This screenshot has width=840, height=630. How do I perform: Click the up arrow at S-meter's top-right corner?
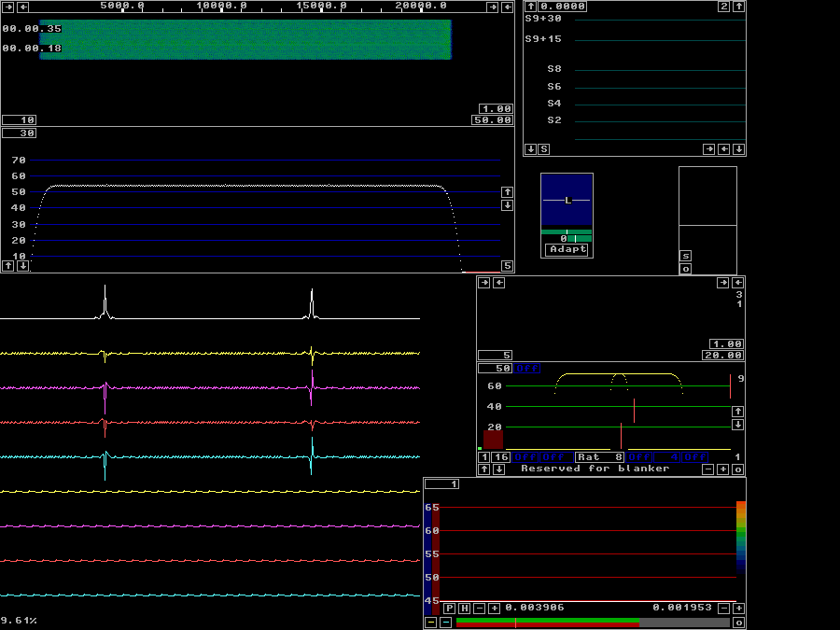click(x=739, y=7)
